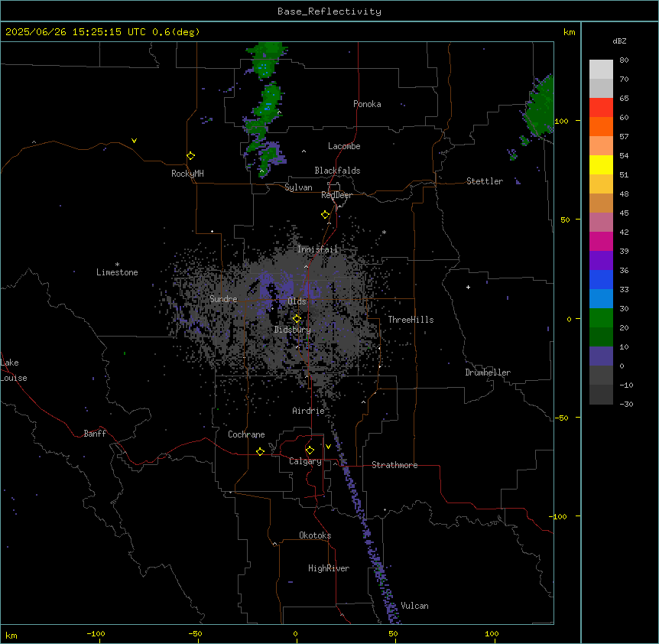The image size is (659, 644).
Task: Select the Lacombe label
Action: click(x=344, y=146)
